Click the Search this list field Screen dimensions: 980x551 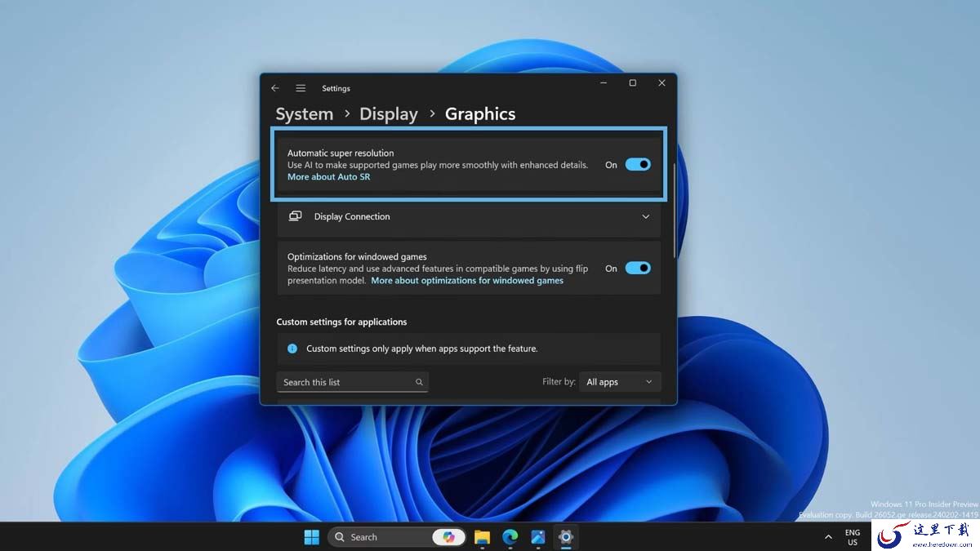pos(352,382)
